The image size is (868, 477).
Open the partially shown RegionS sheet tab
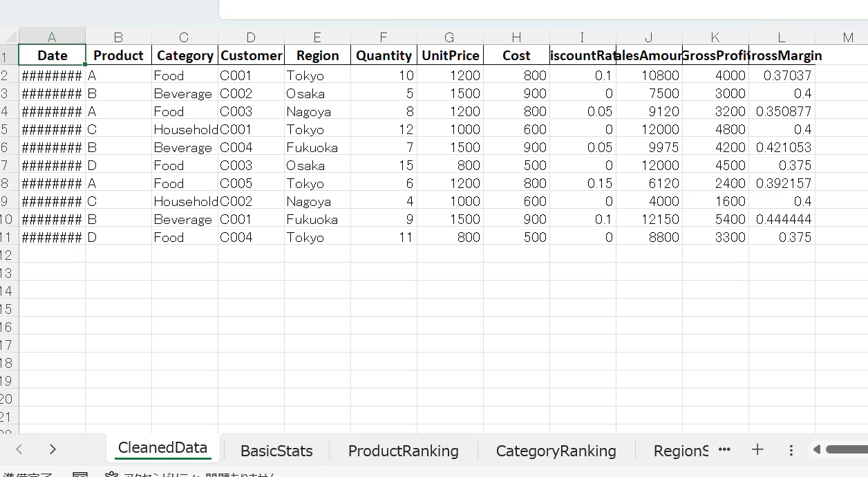681,451
